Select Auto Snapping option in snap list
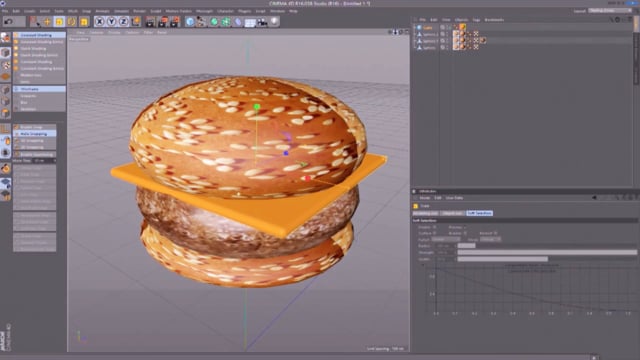Viewport: 640px width, 360px height. 35,134
